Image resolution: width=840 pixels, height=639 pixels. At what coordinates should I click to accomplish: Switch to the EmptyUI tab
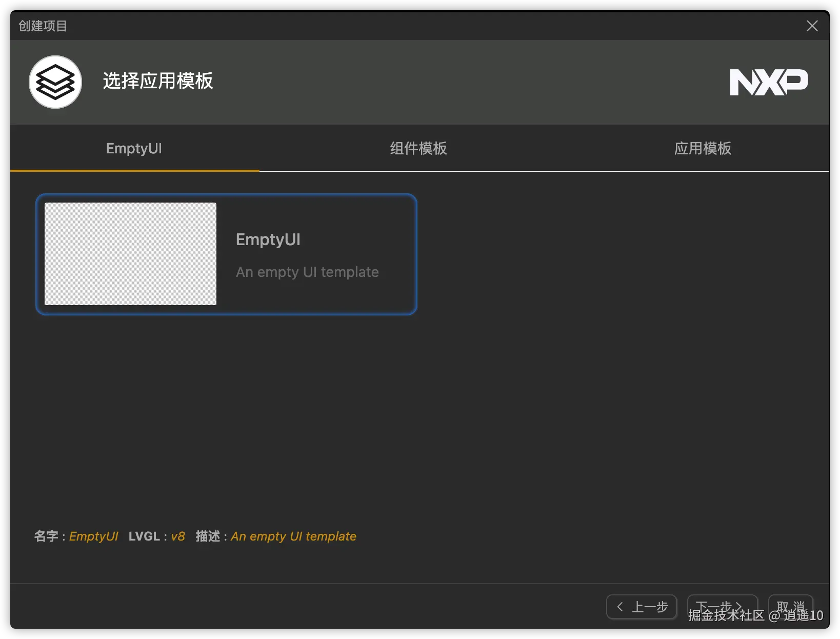tap(134, 148)
